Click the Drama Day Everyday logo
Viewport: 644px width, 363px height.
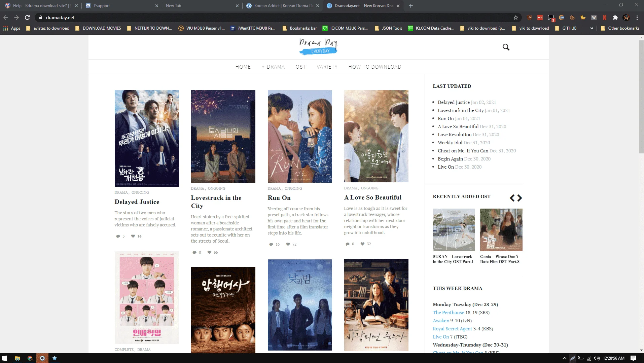318,46
